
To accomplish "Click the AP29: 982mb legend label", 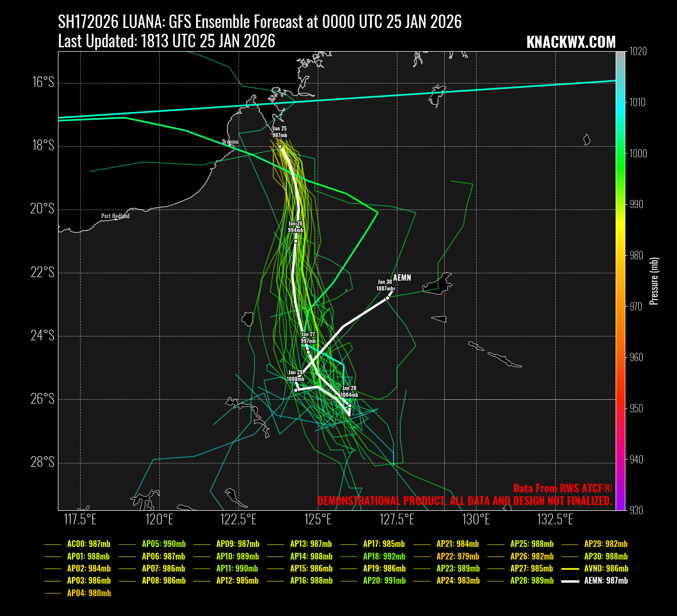I will coord(606,544).
